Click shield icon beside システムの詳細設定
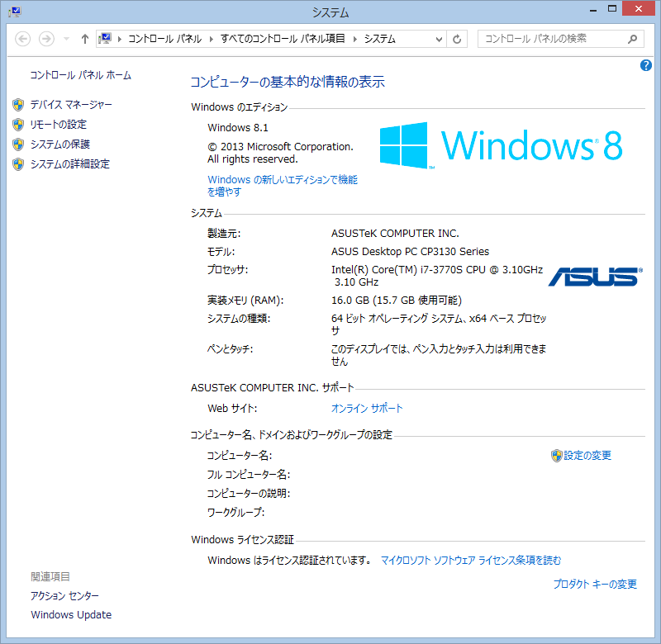 point(18,163)
